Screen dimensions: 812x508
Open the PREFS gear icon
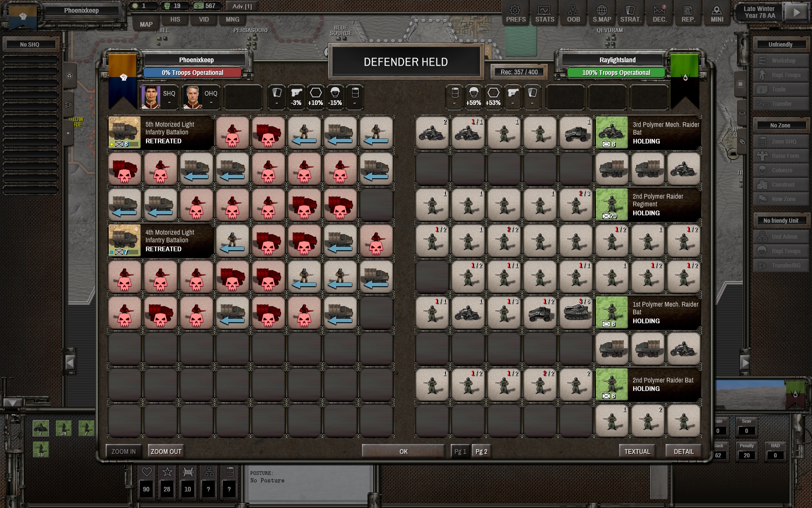516,14
